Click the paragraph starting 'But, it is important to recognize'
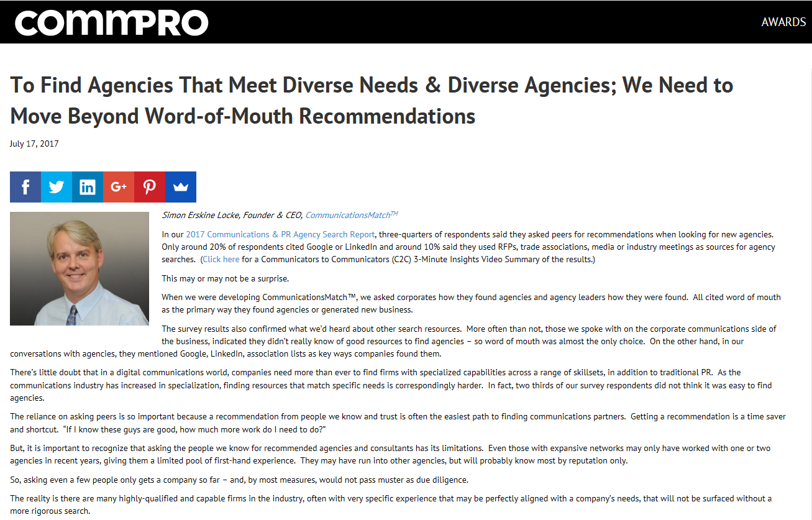Image resolution: width=812 pixels, height=520 pixels. tap(390, 454)
